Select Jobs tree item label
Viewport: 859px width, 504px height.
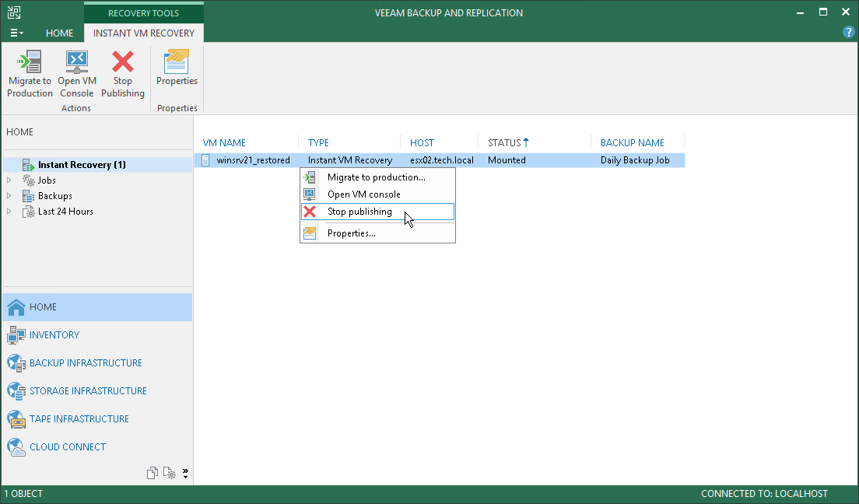[x=47, y=180]
